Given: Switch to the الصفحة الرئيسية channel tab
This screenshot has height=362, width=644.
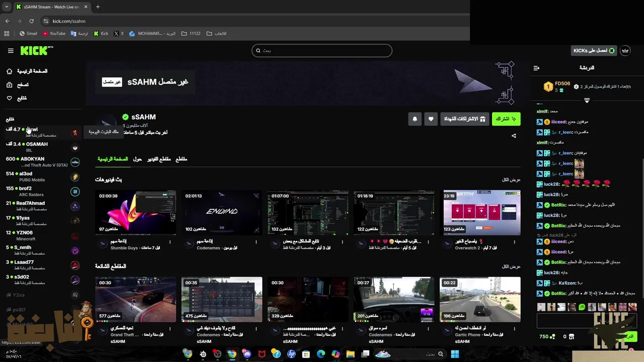Looking at the screenshot, I should [x=113, y=159].
